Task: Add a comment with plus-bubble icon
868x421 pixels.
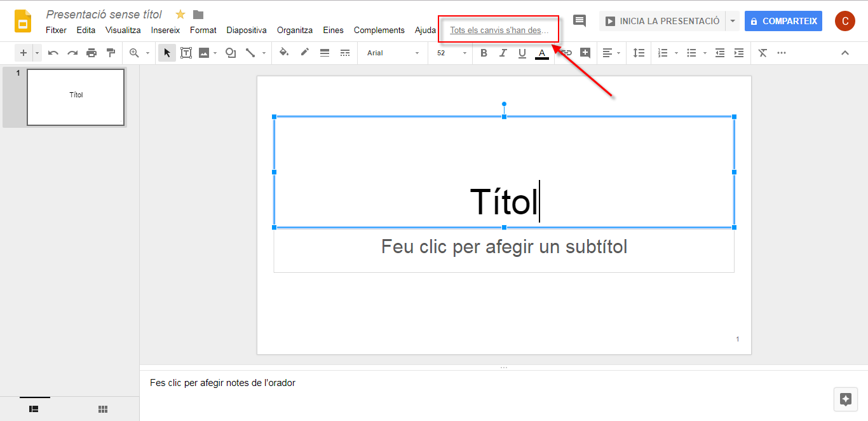Action: click(x=585, y=53)
